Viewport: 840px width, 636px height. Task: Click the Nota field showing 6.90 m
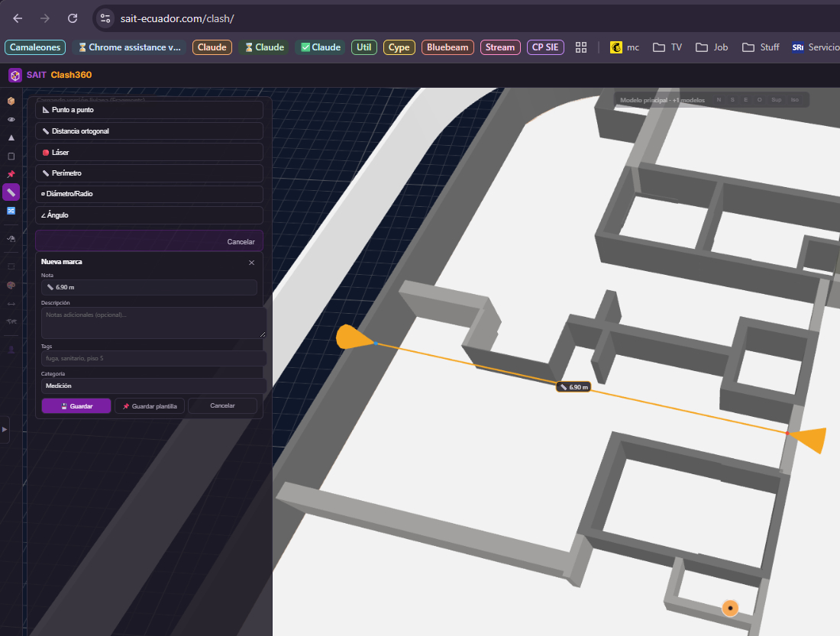149,287
